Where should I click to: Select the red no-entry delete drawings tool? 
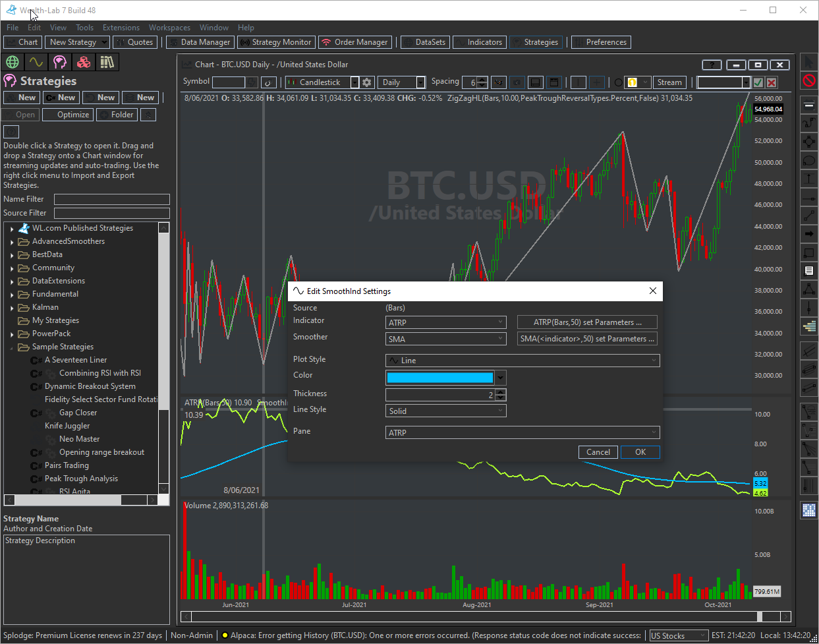click(809, 80)
